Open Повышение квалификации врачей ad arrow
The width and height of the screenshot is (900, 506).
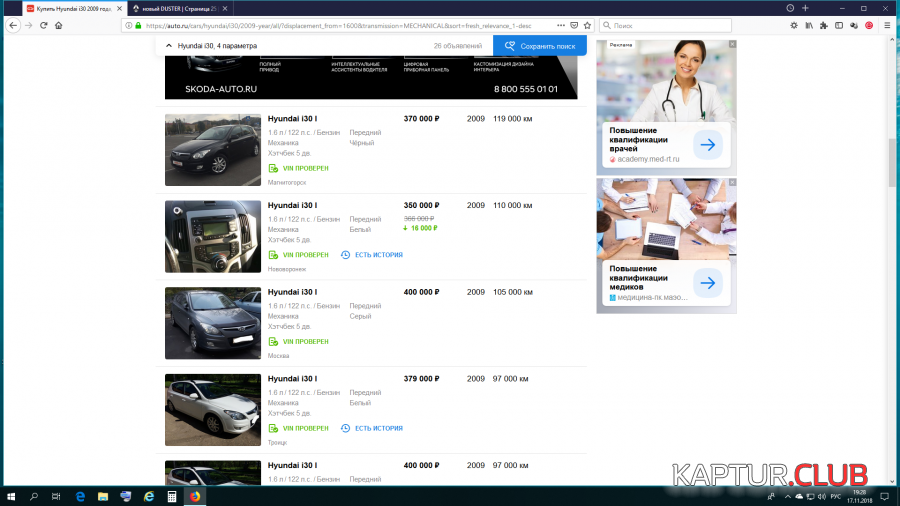[x=708, y=145]
